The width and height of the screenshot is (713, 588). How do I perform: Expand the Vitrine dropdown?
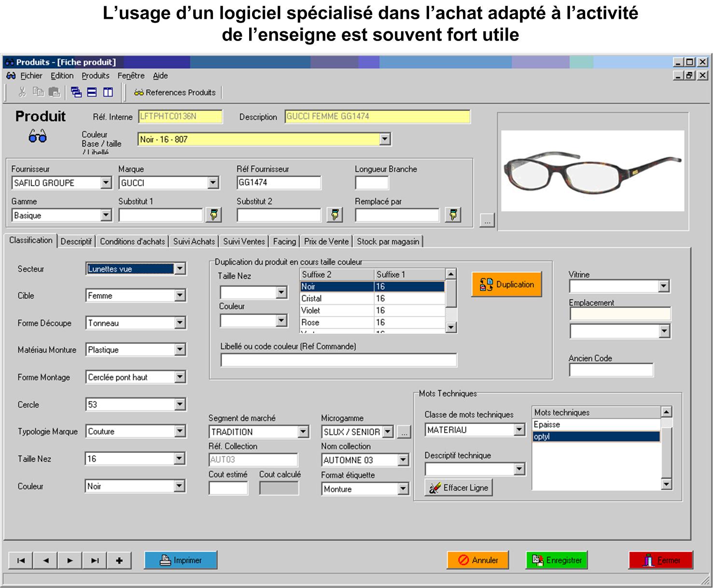tap(664, 287)
